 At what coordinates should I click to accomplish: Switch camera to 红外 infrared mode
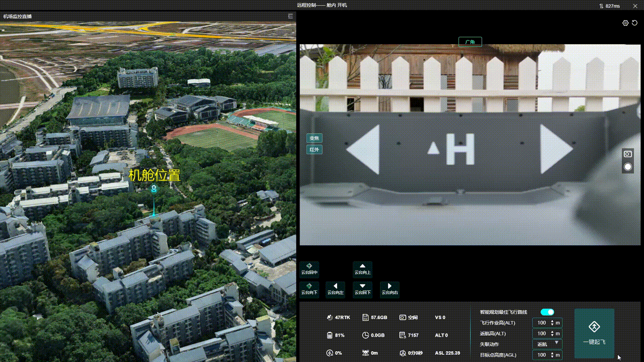[315, 149]
